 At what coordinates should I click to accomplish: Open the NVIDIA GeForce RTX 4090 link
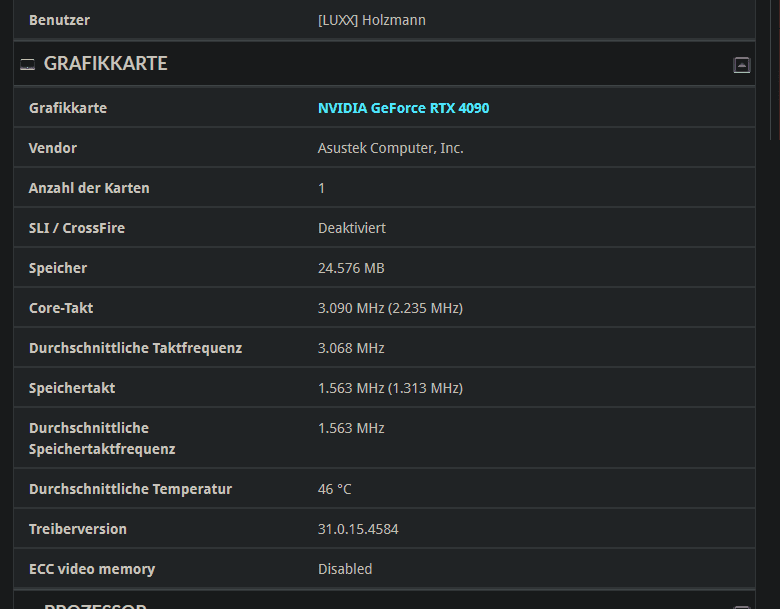coord(403,108)
